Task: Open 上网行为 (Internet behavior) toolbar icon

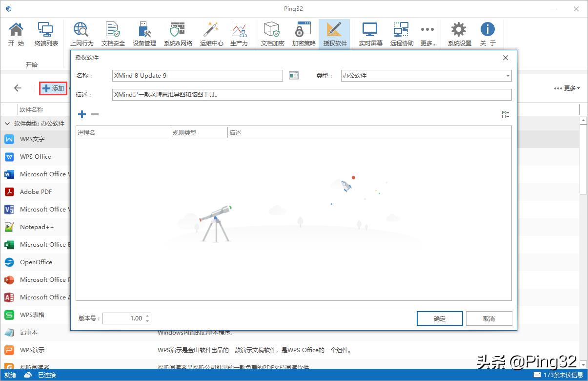Action: [x=81, y=34]
